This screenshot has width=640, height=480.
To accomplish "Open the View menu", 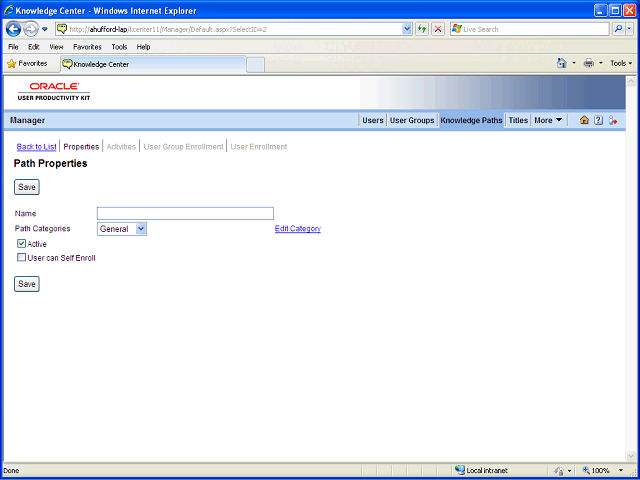I will coord(56,47).
